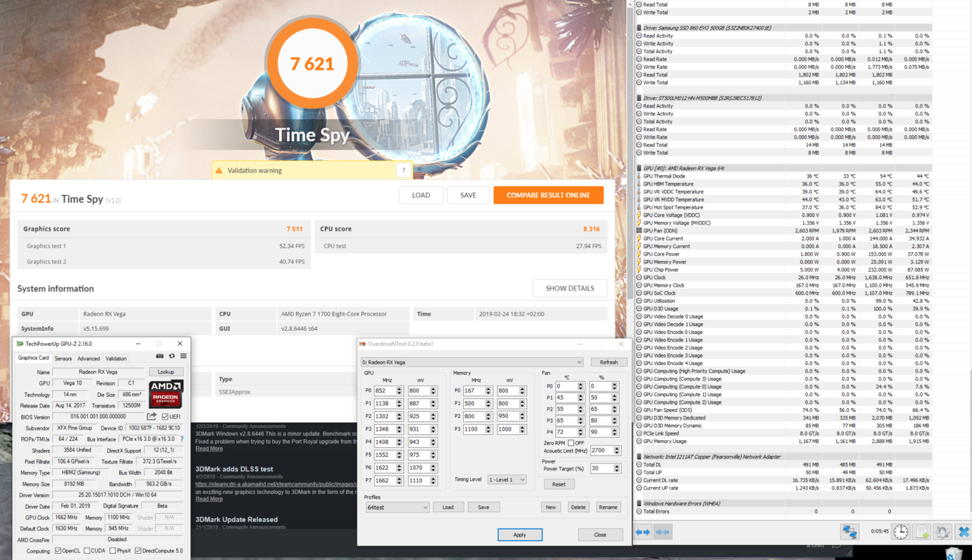This screenshot has height=560, width=972.
Task: Toggle OpenCL checkbox in GPU-Z
Action: (x=58, y=551)
